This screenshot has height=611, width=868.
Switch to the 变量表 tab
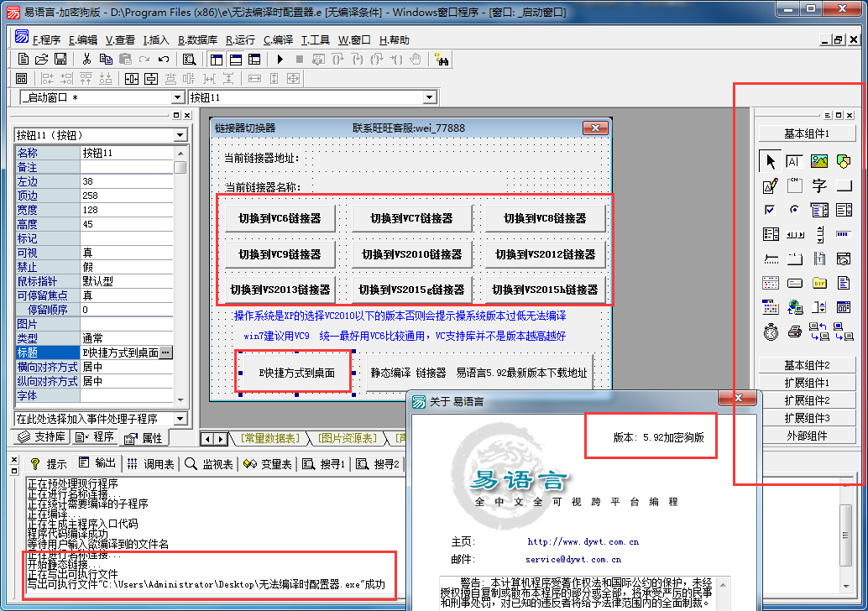268,464
